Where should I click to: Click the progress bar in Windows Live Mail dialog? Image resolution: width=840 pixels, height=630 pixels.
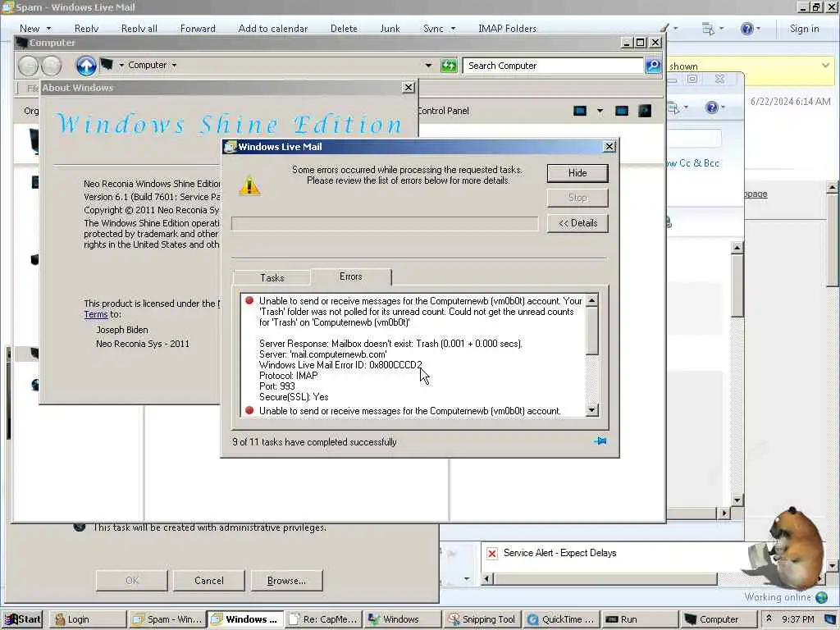(x=385, y=223)
